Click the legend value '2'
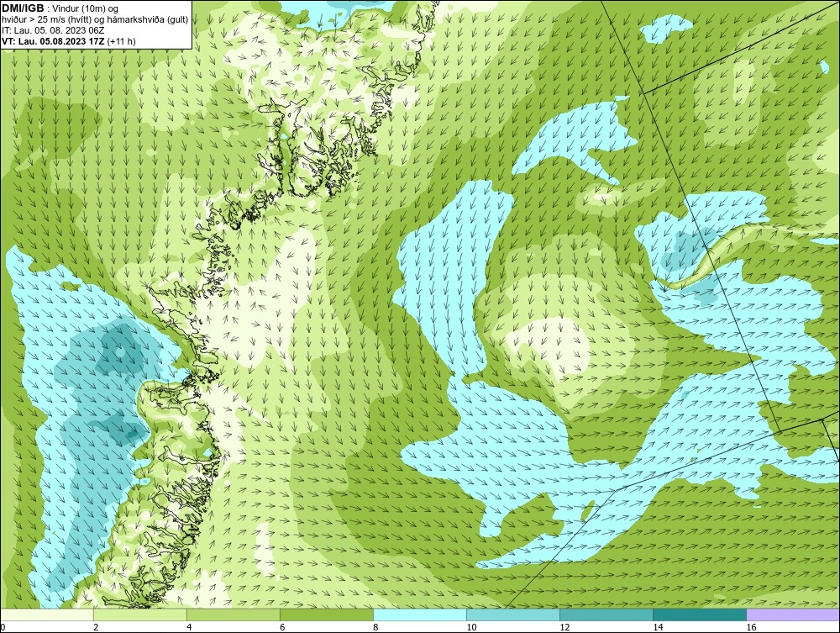Viewport: 840px width, 633px height. click(96, 627)
